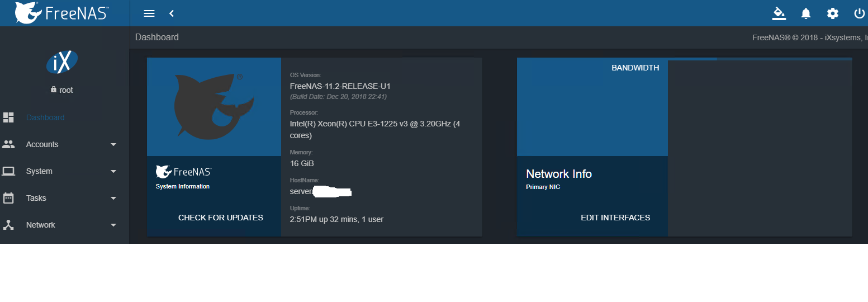The width and height of the screenshot is (868, 302).
Task: Click the 16 GiB memory value
Action: pyautogui.click(x=302, y=163)
